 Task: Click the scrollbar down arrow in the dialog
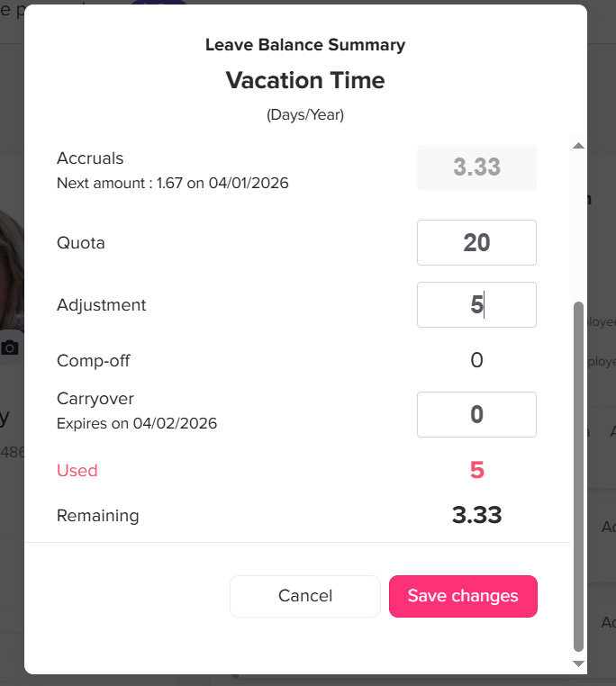pos(578,663)
